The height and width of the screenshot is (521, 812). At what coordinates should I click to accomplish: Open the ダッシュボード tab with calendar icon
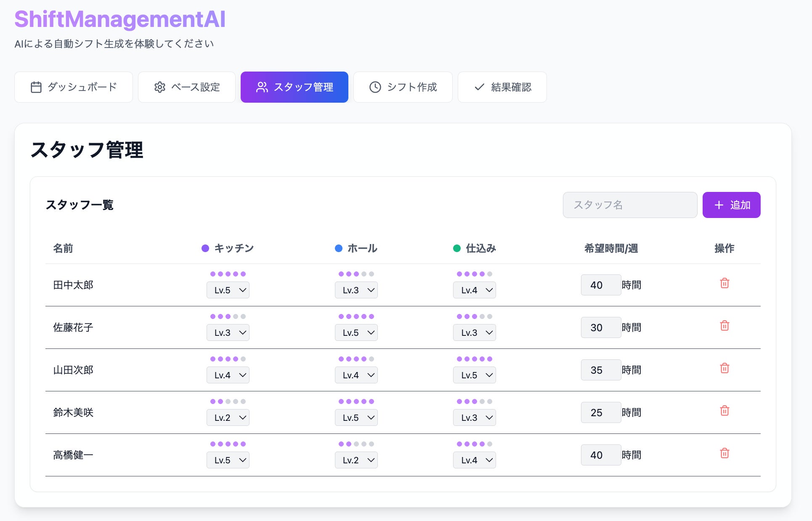pyautogui.click(x=74, y=87)
